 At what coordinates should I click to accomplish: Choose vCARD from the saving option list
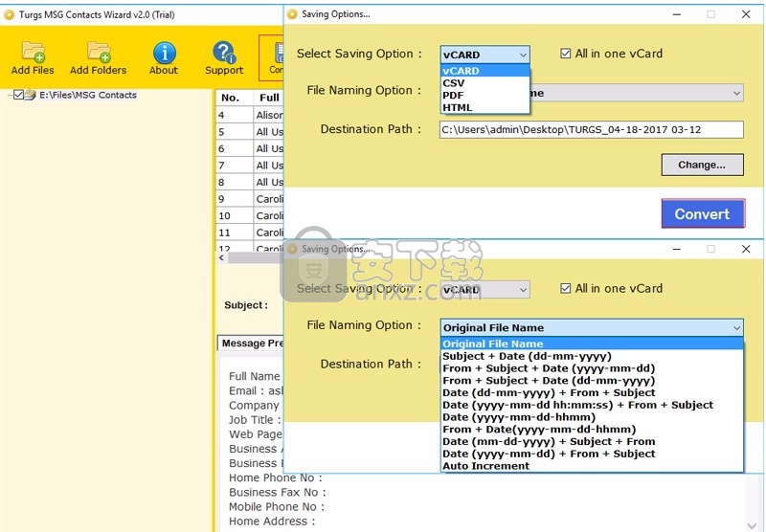484,71
